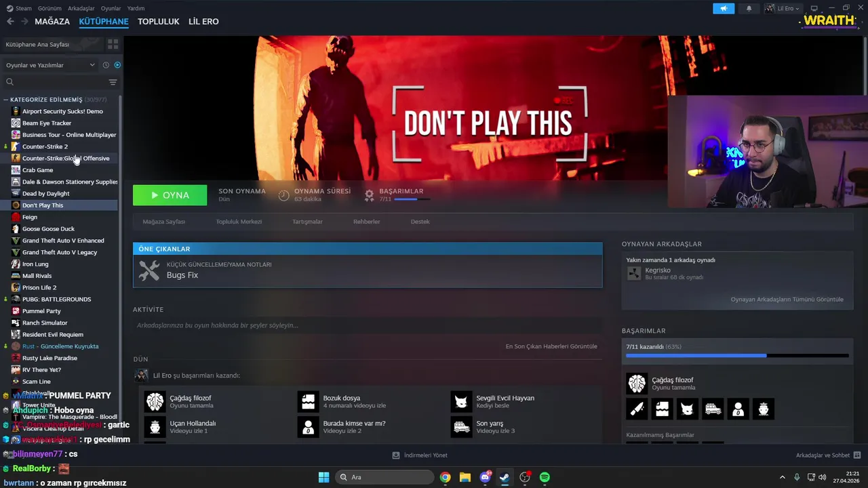
Task: Toggle ready-to-play filter icon
Action: (117, 65)
